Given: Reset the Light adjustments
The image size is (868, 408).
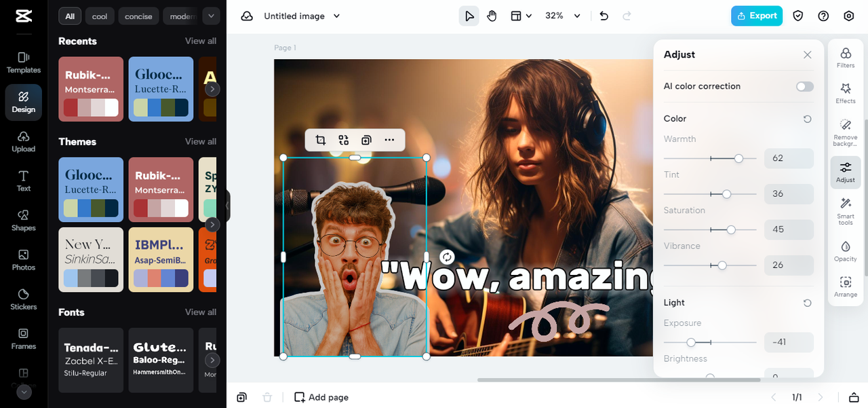Looking at the screenshot, I should click(807, 303).
